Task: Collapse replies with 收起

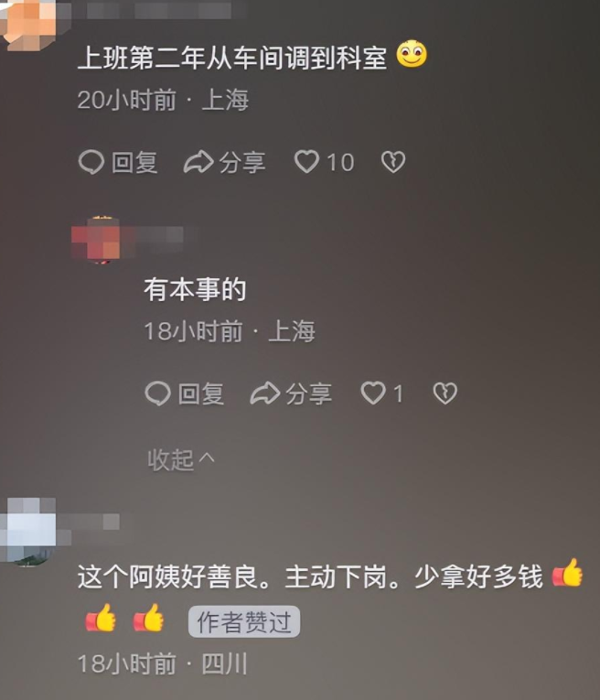Action: tap(181, 459)
